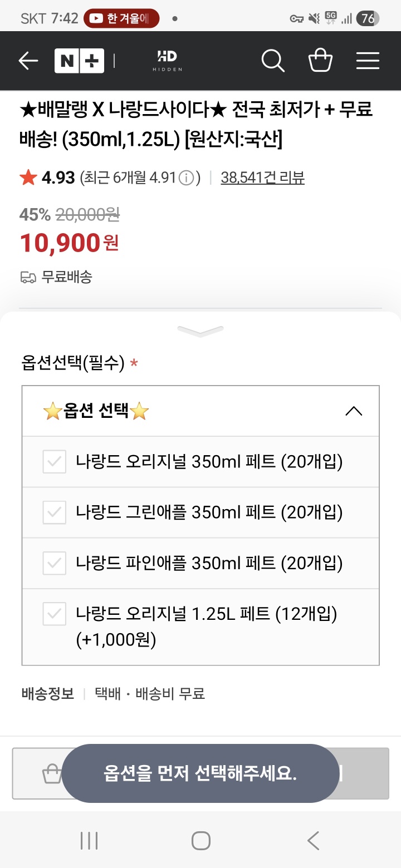401x868 pixels.
Task: Check 나랑드 그린애플 350ml 페트 option
Action: [55, 512]
